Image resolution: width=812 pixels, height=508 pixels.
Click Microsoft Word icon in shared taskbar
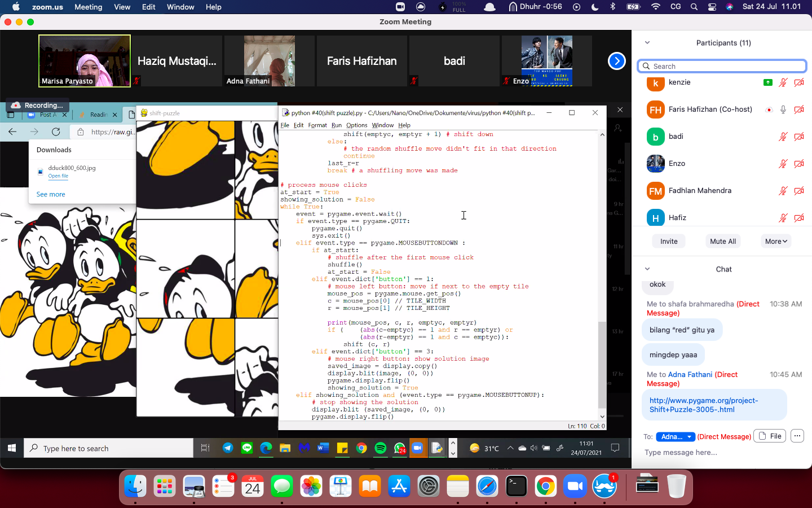(323, 448)
